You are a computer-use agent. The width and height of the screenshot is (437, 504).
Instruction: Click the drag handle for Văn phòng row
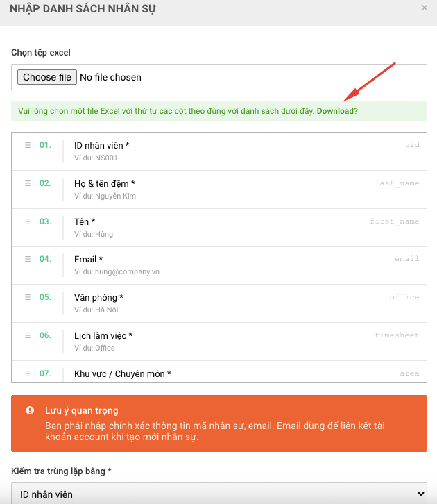point(28,297)
